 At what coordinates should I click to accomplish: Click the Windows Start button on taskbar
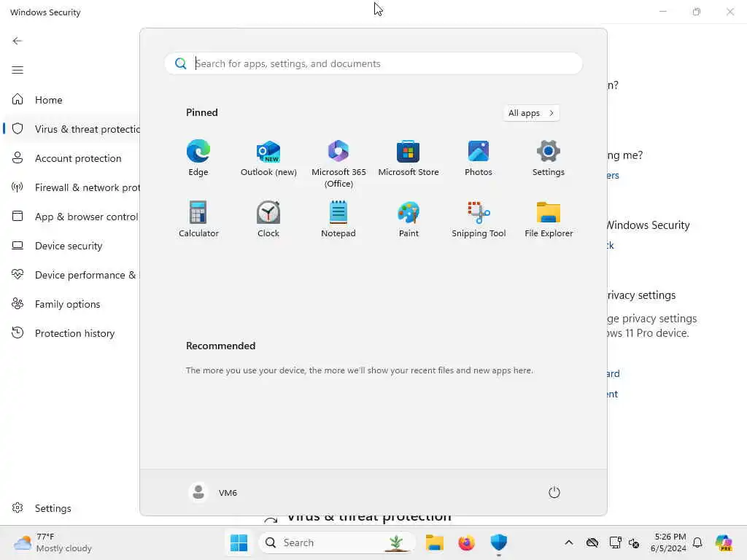(x=239, y=542)
